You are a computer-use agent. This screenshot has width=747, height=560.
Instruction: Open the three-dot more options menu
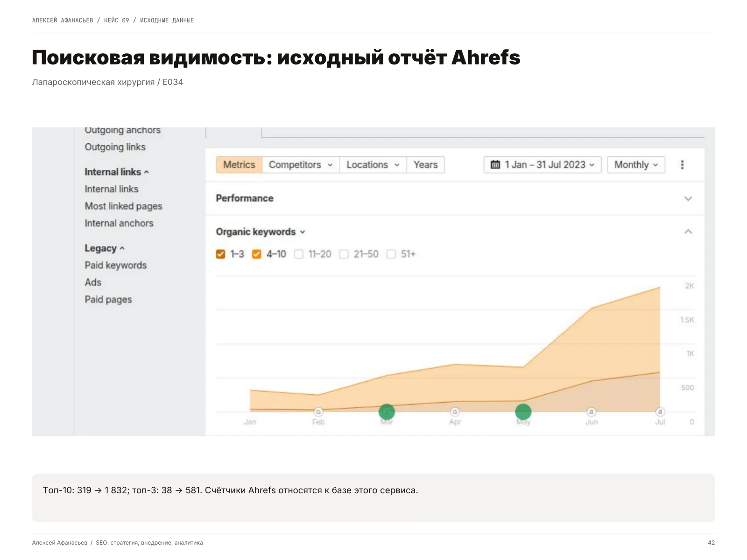682,165
